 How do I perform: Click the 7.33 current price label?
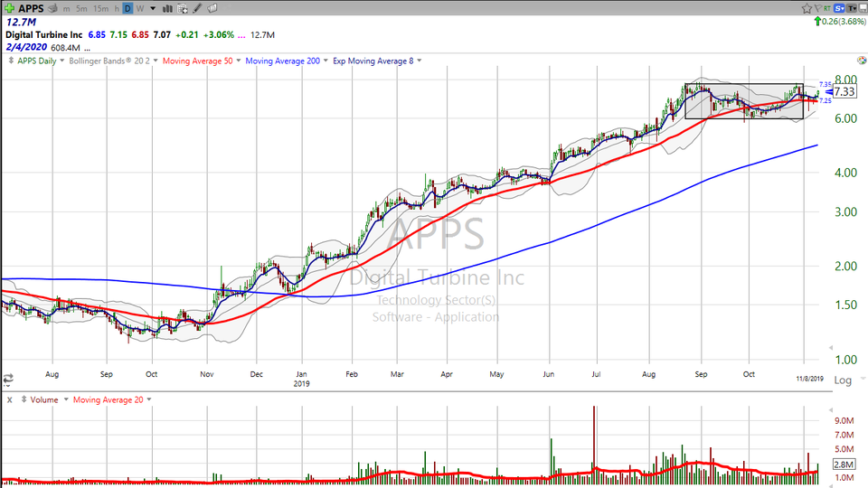point(844,92)
